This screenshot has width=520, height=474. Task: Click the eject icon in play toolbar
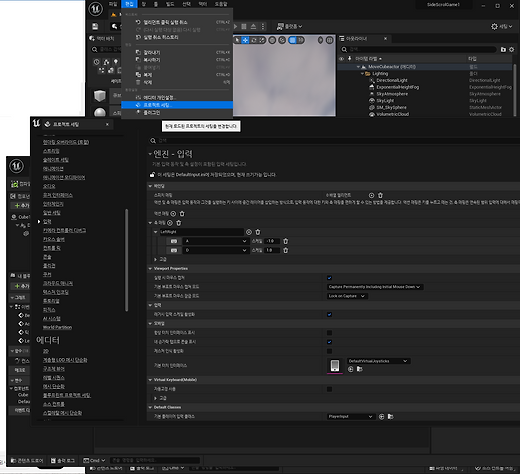(253, 26)
